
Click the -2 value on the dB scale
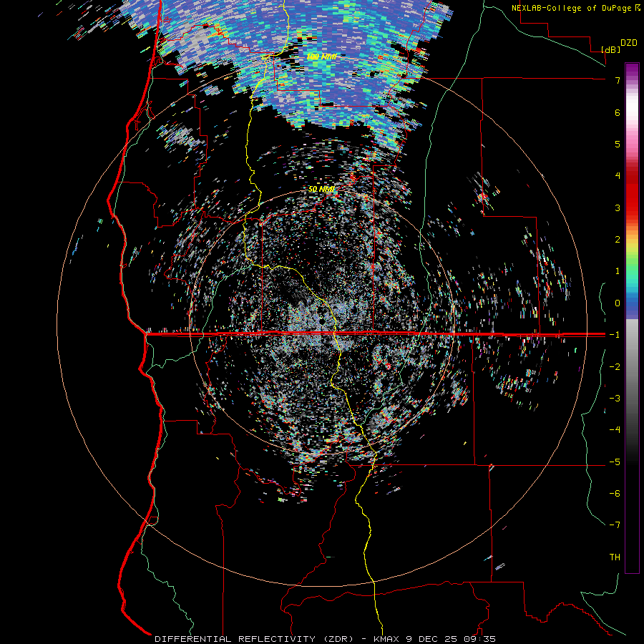(615, 367)
